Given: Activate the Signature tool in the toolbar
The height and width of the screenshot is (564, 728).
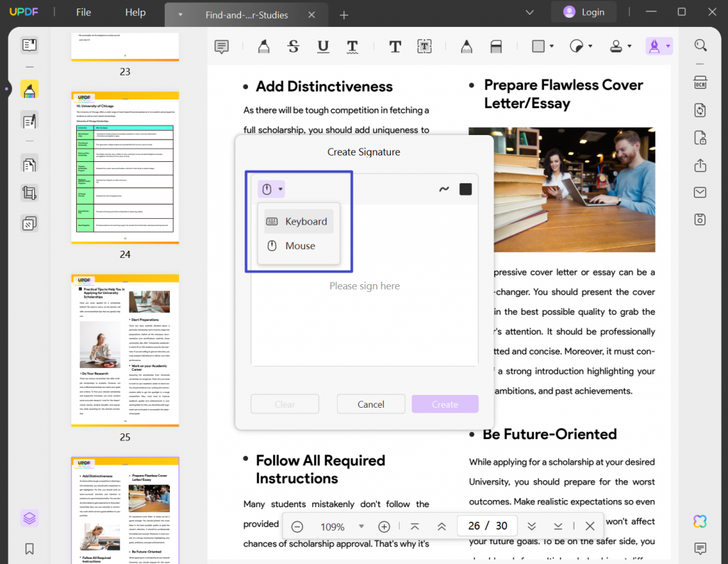Looking at the screenshot, I should coord(655,45).
